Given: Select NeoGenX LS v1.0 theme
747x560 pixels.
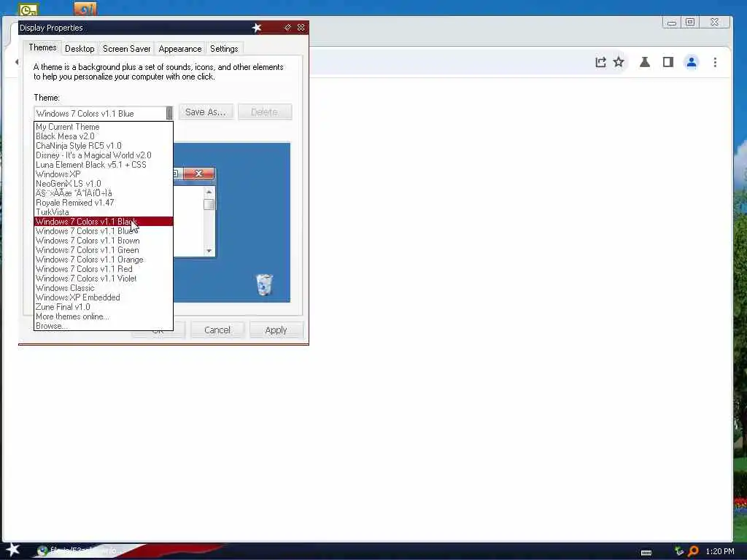Looking at the screenshot, I should 104,184.
